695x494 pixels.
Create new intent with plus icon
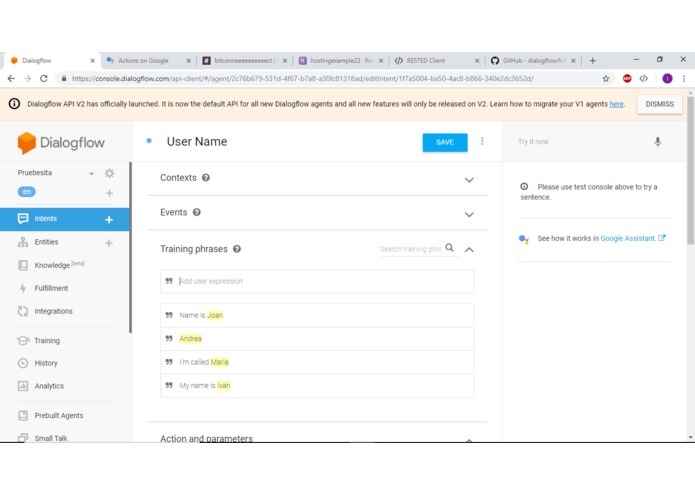(x=109, y=219)
